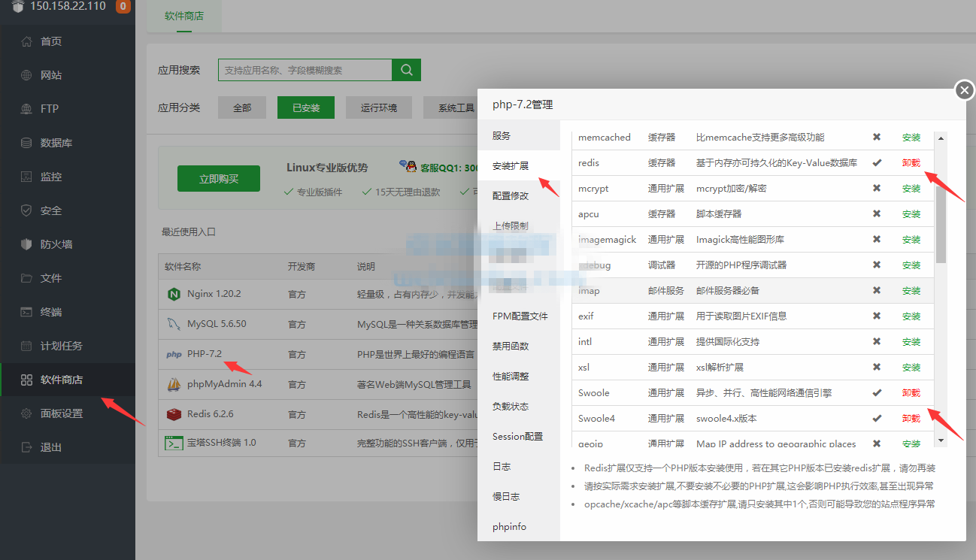976x560 pixels.
Task: Switch to the 软件商店 tab
Action: pos(185,16)
